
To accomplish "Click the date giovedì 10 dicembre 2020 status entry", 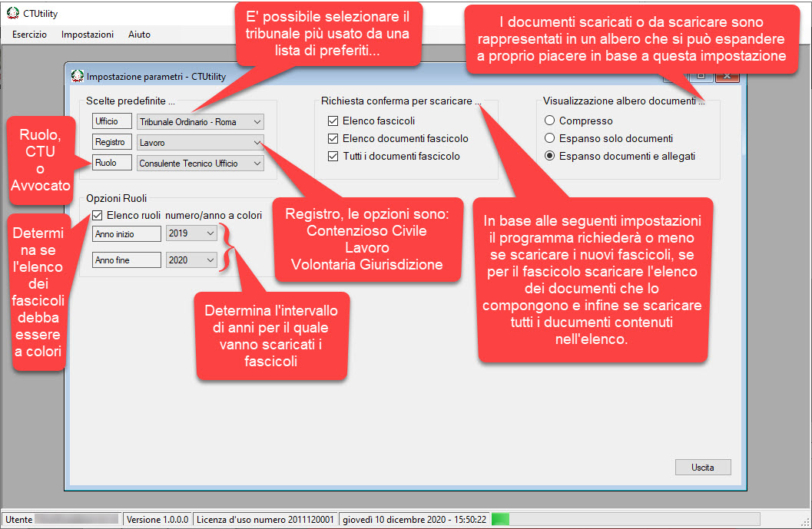I will tap(414, 520).
